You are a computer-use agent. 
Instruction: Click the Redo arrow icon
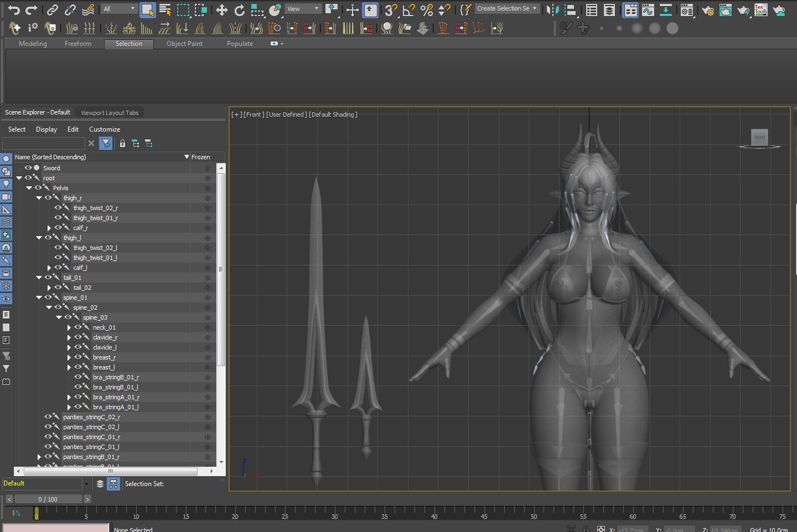pyautogui.click(x=32, y=9)
